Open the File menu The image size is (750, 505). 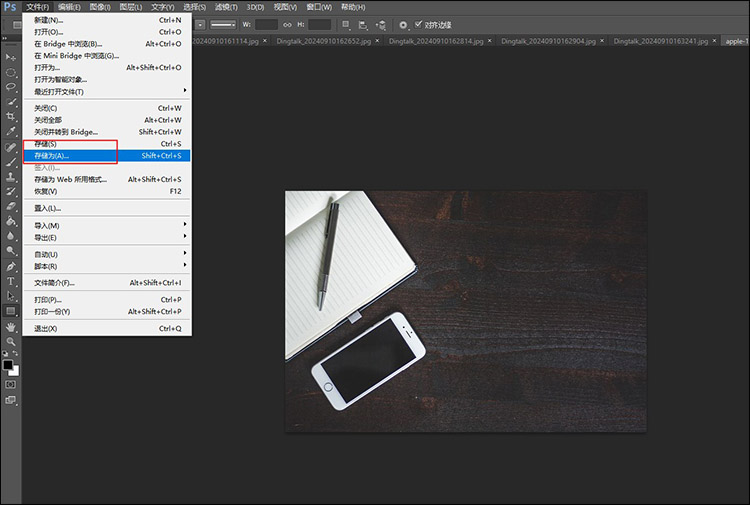click(37, 7)
